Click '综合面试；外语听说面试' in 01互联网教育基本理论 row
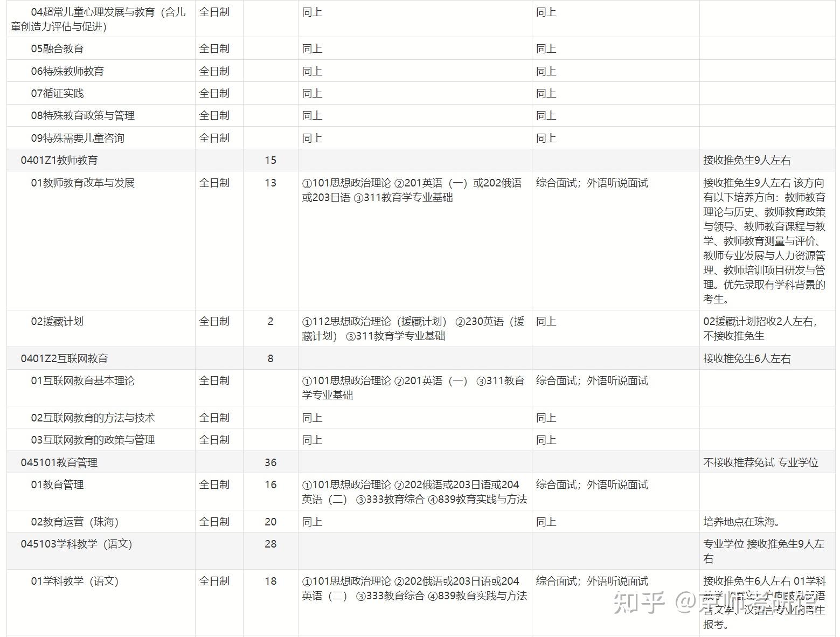This screenshot has height=637, width=840. pyautogui.click(x=592, y=380)
